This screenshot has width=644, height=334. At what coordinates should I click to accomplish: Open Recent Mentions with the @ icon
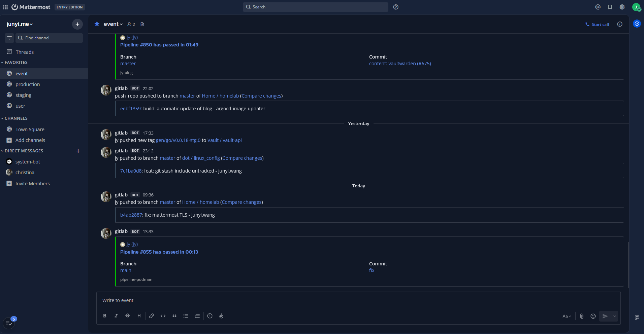tap(598, 7)
